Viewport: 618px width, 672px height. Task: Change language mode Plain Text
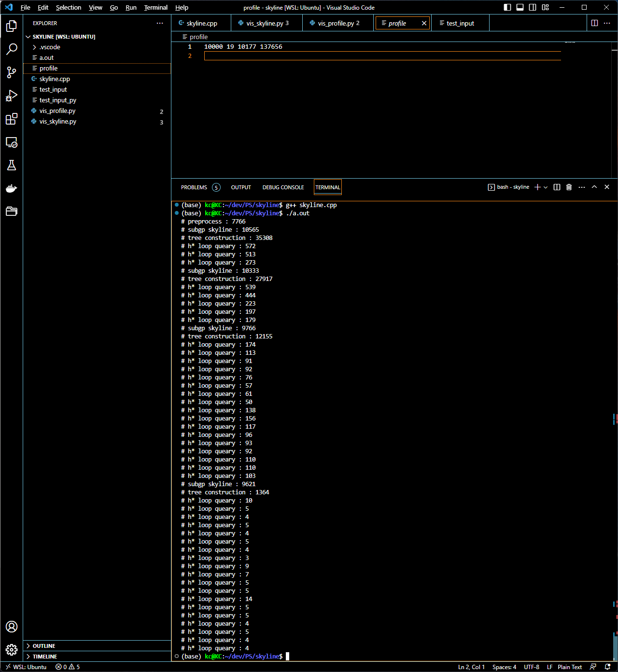tap(570, 667)
